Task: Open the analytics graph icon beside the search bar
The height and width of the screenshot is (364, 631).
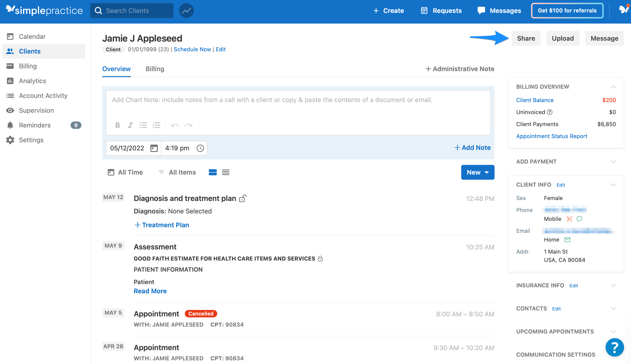Action: pos(186,10)
